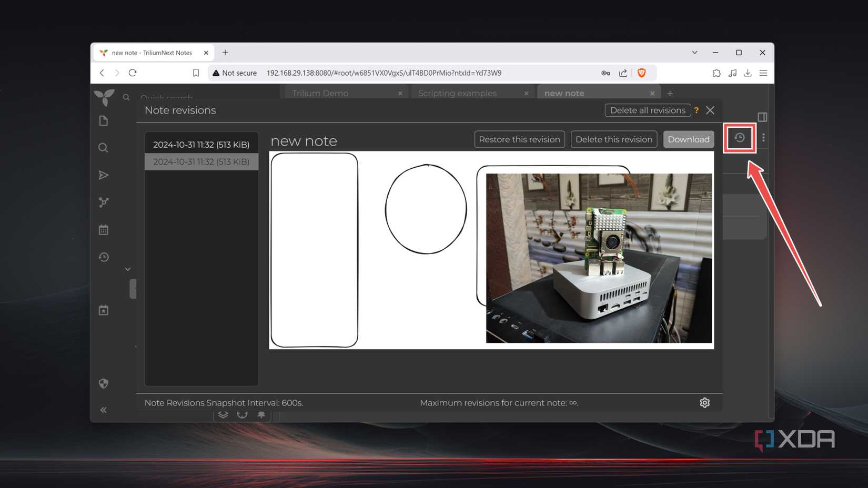
Task: Open revision settings gear icon
Action: tap(704, 403)
